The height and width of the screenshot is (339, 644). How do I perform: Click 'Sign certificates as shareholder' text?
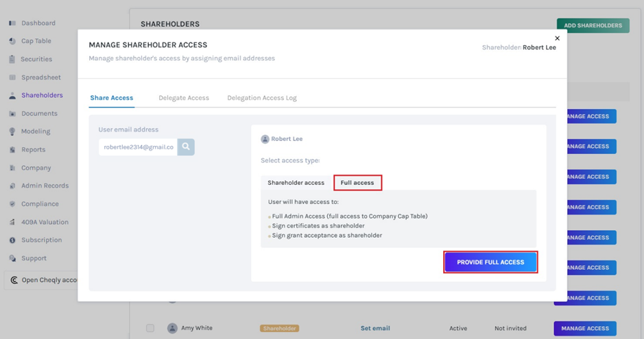pyautogui.click(x=318, y=226)
